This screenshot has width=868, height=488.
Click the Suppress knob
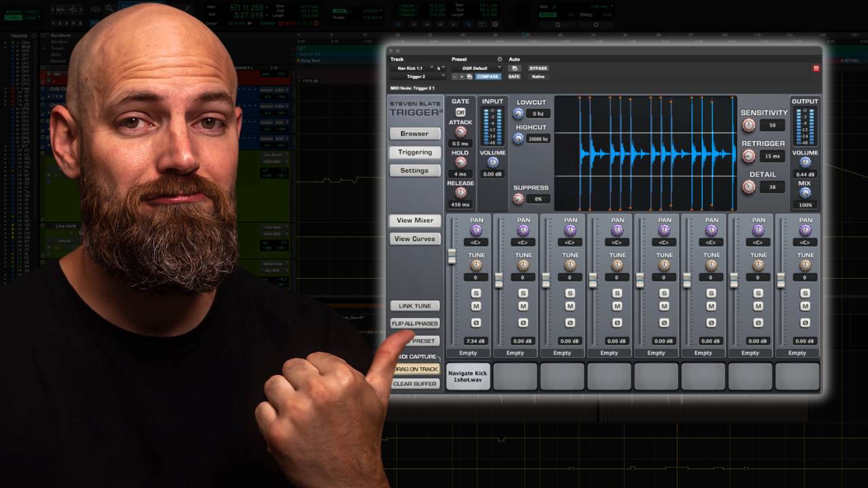click(x=517, y=198)
